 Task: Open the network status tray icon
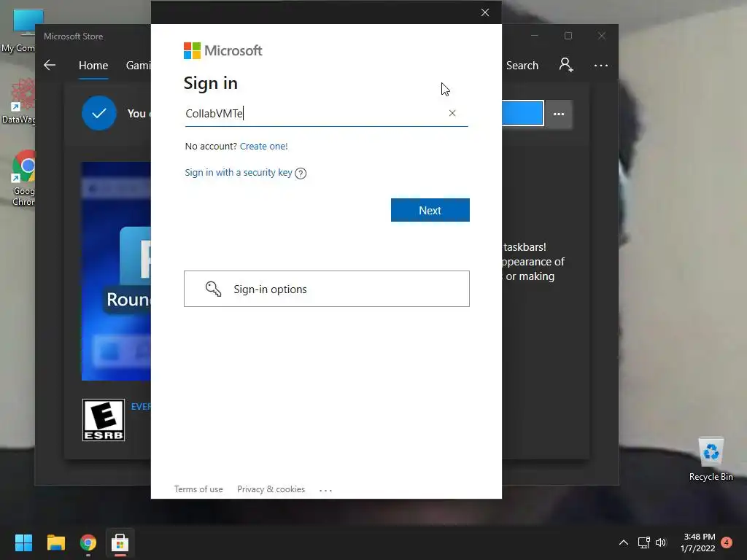[643, 542]
